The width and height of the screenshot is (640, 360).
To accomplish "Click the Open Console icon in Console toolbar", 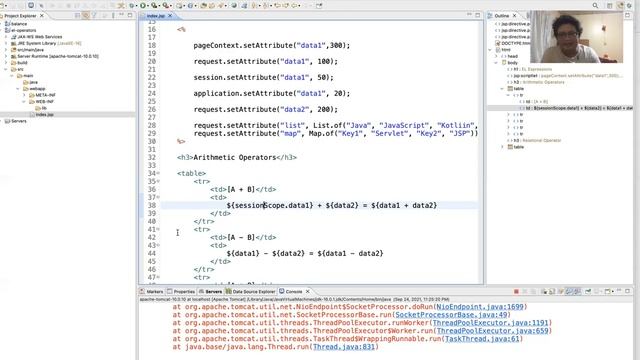I will pos(608,291).
